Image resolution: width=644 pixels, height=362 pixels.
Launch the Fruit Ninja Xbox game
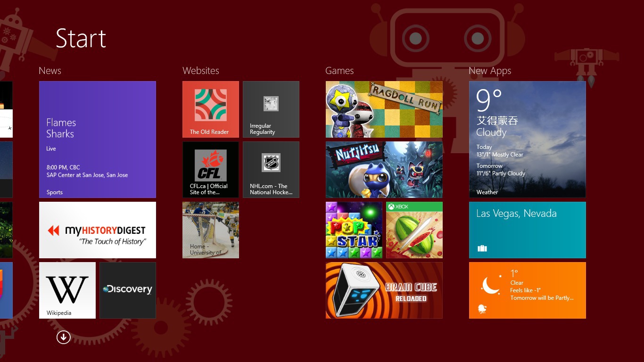[x=414, y=230]
